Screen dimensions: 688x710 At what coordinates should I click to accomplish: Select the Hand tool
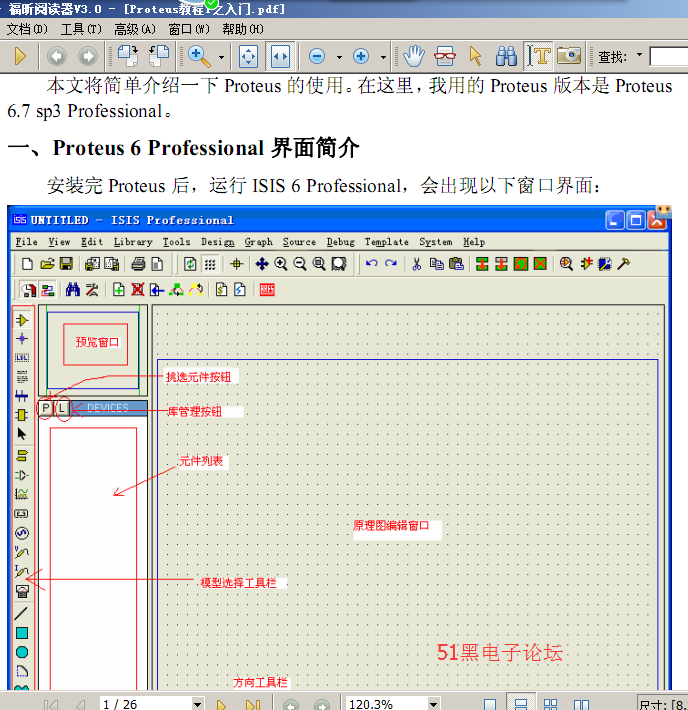coord(414,56)
